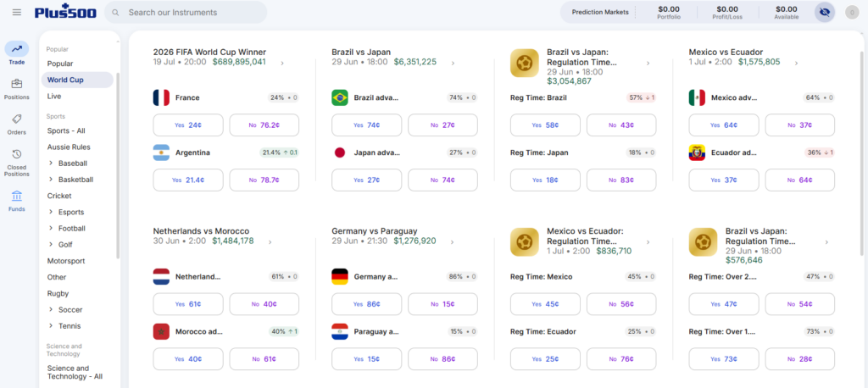
Task: Select Popular in the sidebar
Action: (x=60, y=64)
